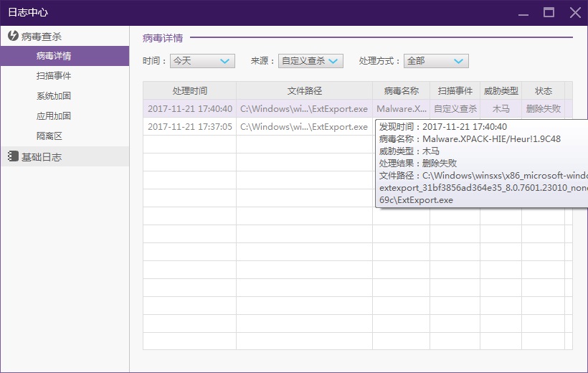
Task: Click the file path in the 17:40:40 row
Action: [304, 109]
